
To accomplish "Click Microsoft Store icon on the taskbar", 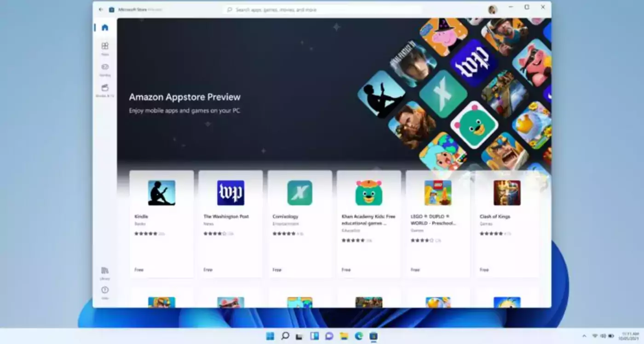I will coord(374,336).
